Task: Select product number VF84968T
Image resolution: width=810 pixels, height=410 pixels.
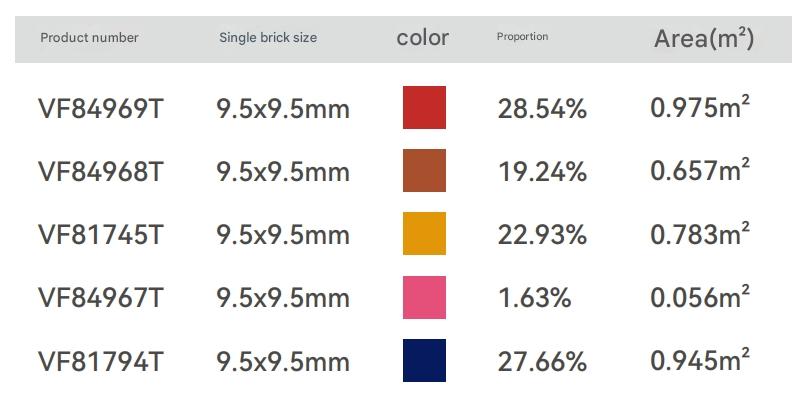Action: click(100, 172)
